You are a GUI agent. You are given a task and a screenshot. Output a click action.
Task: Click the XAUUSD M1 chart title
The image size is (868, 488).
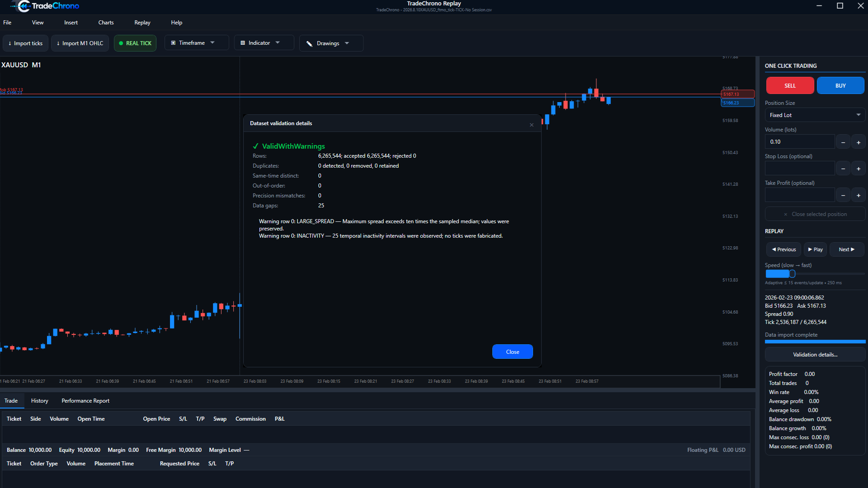tap(21, 65)
